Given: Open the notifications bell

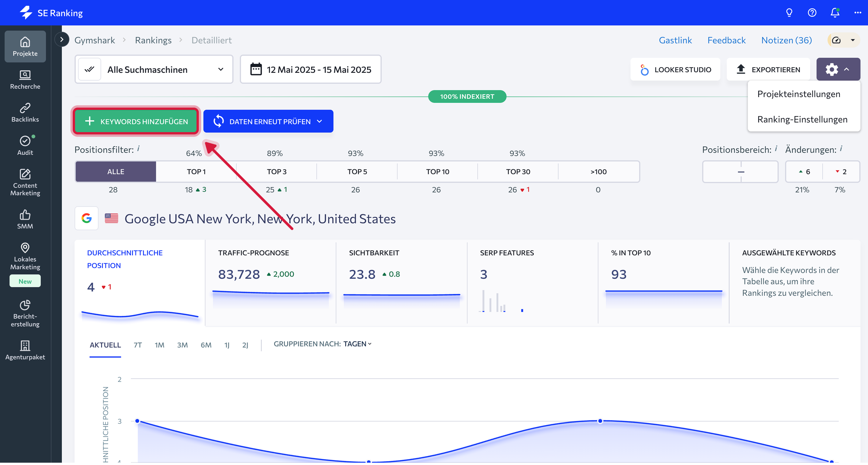Looking at the screenshot, I should coord(835,13).
